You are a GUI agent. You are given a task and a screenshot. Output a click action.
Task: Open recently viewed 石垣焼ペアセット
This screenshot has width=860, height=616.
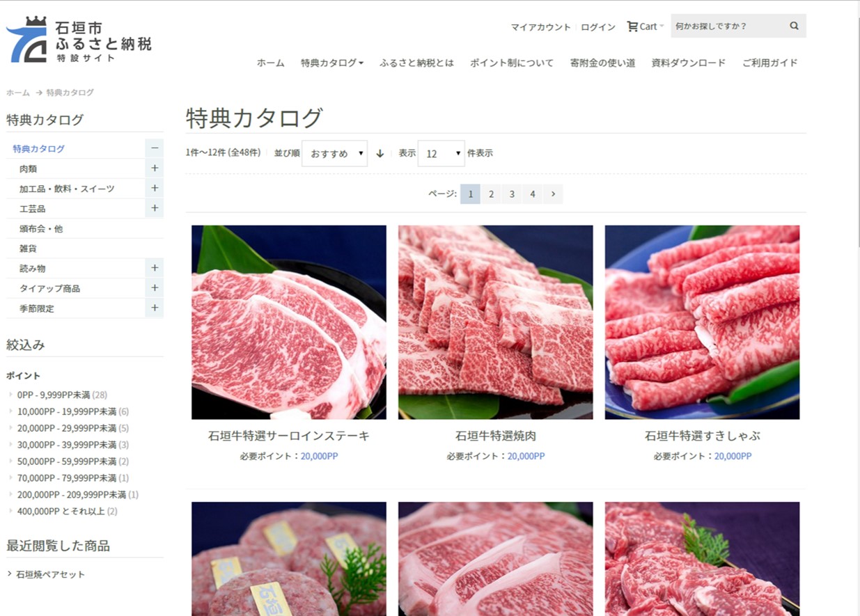pos(50,574)
